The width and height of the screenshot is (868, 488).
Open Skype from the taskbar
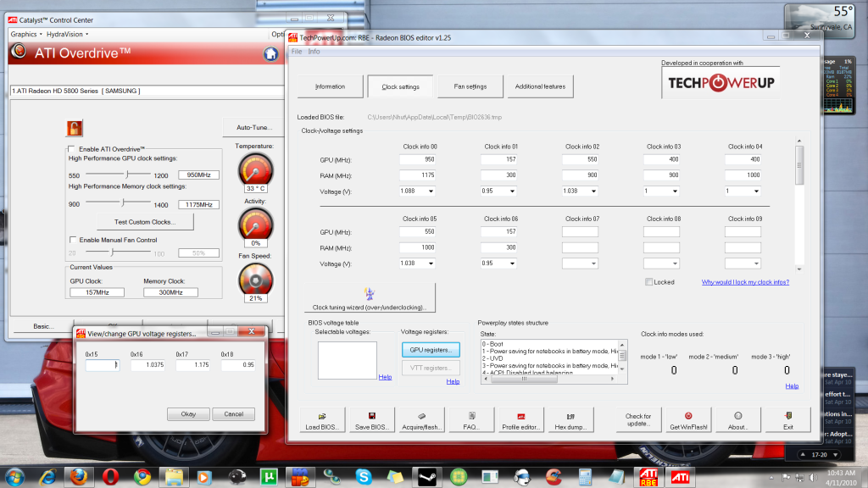click(364, 476)
